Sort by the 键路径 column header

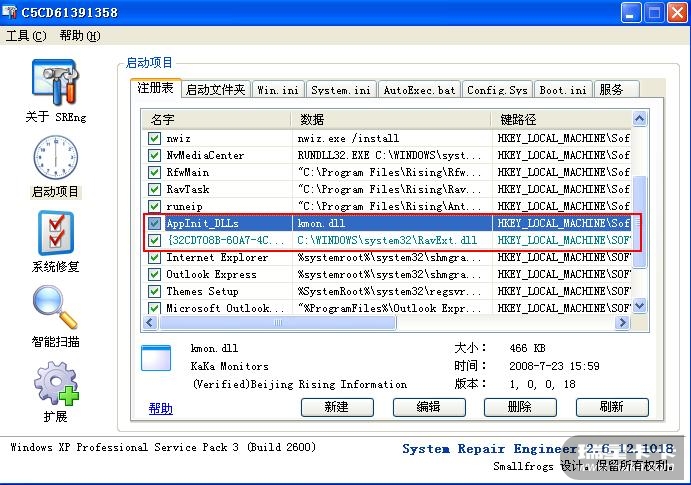tap(561, 119)
